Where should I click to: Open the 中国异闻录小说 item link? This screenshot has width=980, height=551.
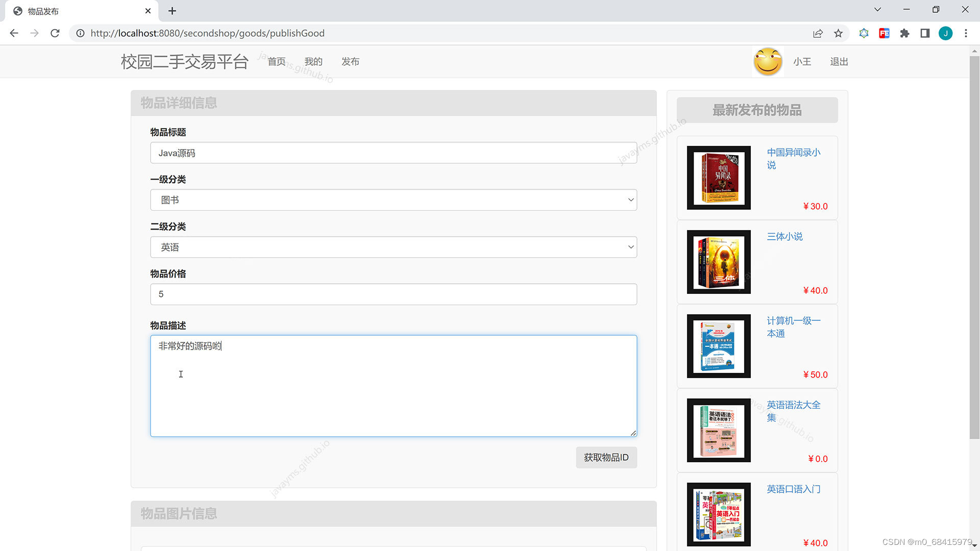pyautogui.click(x=793, y=159)
